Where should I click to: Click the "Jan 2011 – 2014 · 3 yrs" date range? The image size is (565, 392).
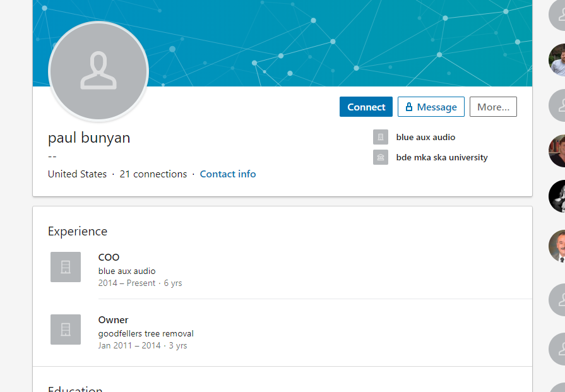pos(143,345)
